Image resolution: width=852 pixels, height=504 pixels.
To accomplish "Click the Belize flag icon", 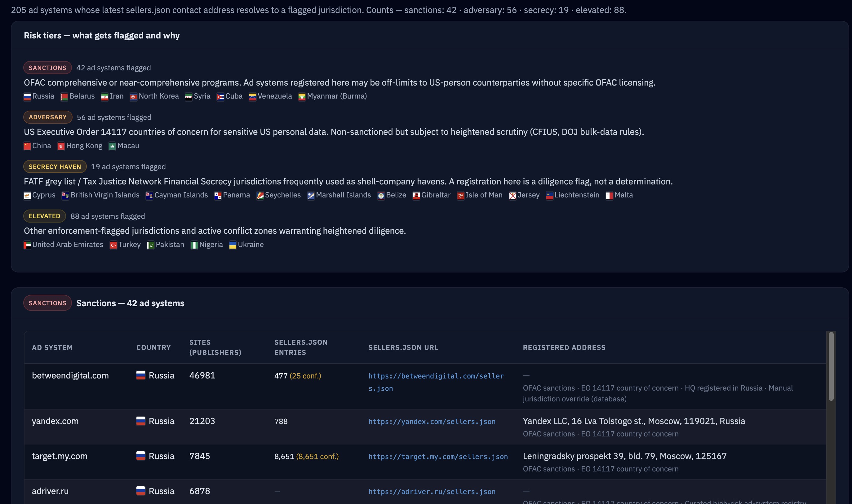I will pyautogui.click(x=381, y=196).
